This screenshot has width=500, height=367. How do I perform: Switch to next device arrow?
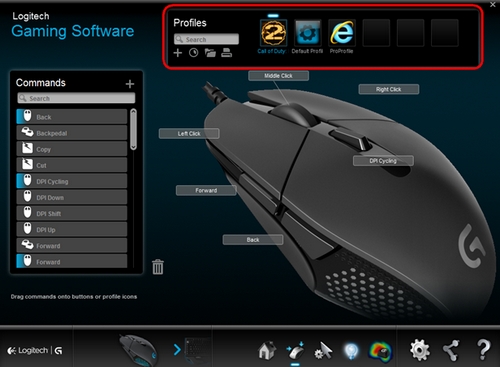177,350
